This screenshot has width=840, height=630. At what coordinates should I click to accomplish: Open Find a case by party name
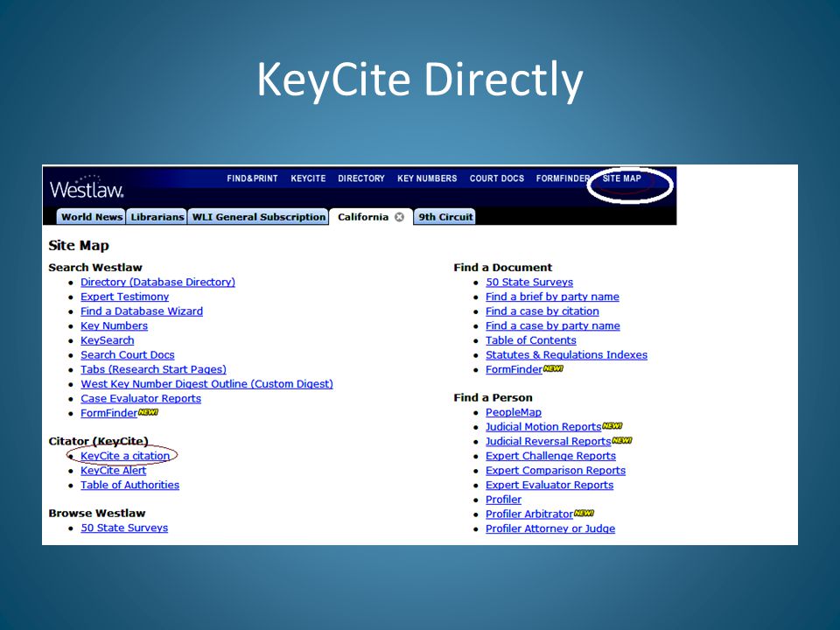553,325
